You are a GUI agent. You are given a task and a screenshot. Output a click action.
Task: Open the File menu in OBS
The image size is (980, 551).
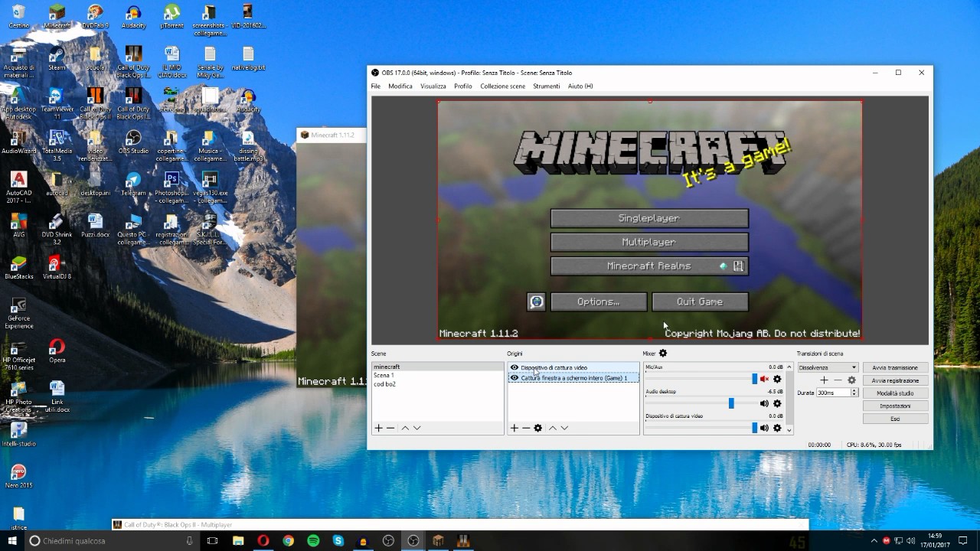coord(376,86)
